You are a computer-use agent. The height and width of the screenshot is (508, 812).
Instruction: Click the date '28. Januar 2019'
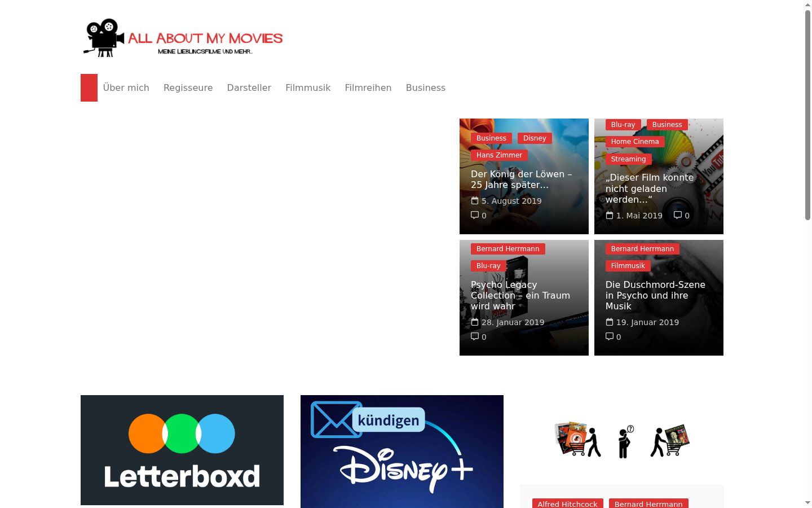pos(513,323)
